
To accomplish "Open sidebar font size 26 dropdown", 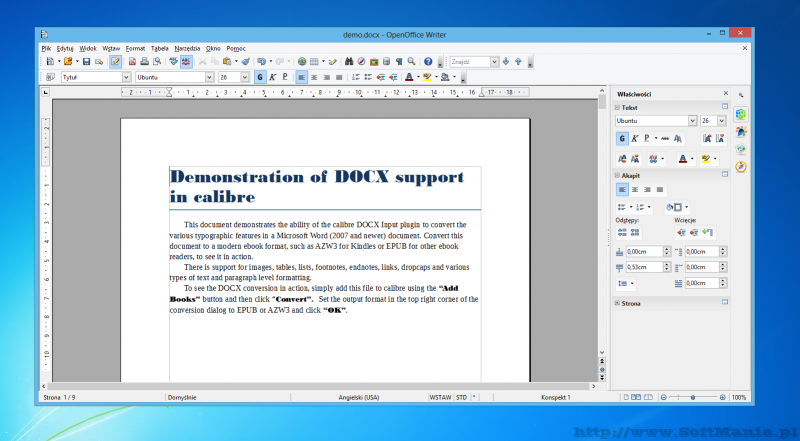I will click(x=721, y=121).
